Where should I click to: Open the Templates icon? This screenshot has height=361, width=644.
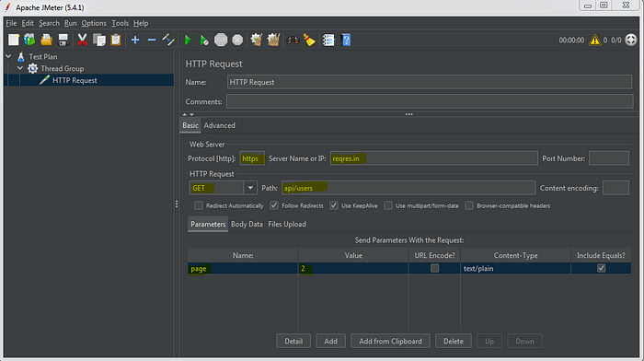[29, 40]
